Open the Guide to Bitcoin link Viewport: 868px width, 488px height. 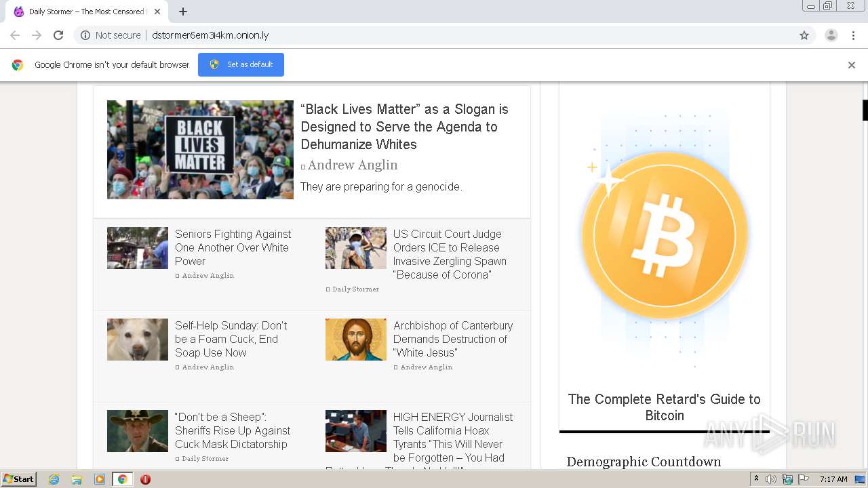(x=665, y=407)
